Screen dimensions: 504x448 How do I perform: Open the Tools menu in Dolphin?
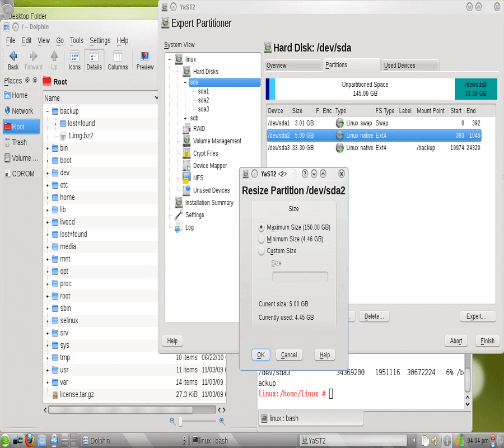pos(77,40)
